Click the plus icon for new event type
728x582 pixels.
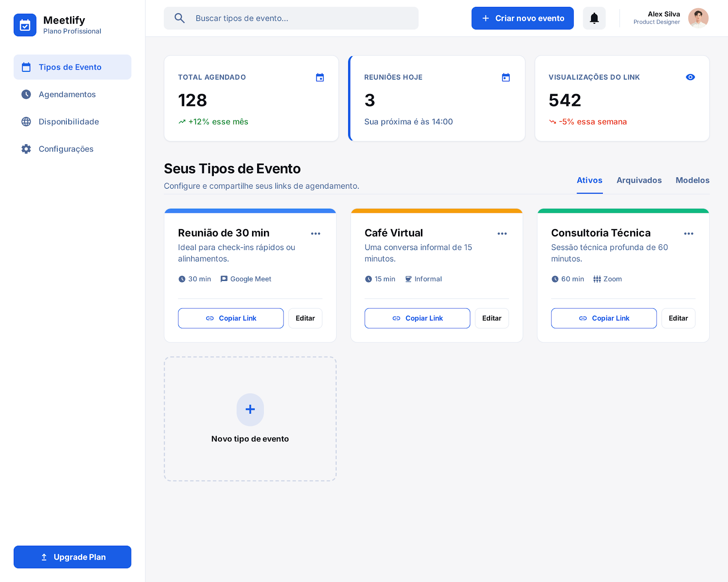click(x=250, y=409)
